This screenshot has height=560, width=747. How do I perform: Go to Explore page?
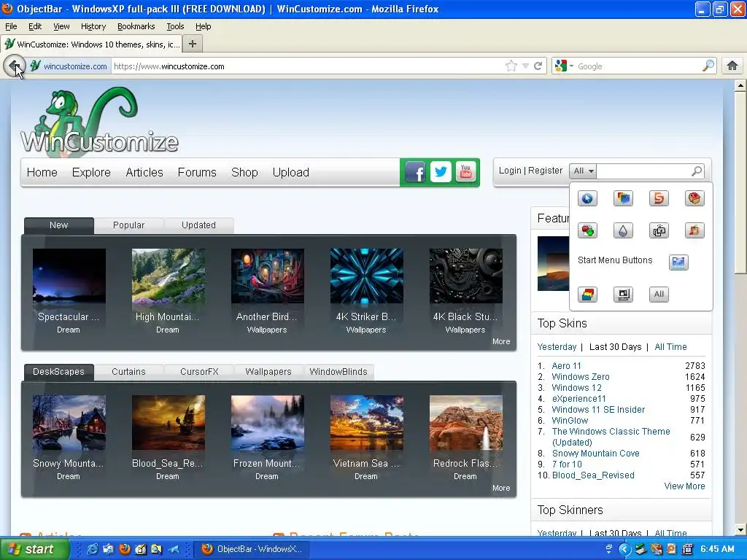point(91,172)
